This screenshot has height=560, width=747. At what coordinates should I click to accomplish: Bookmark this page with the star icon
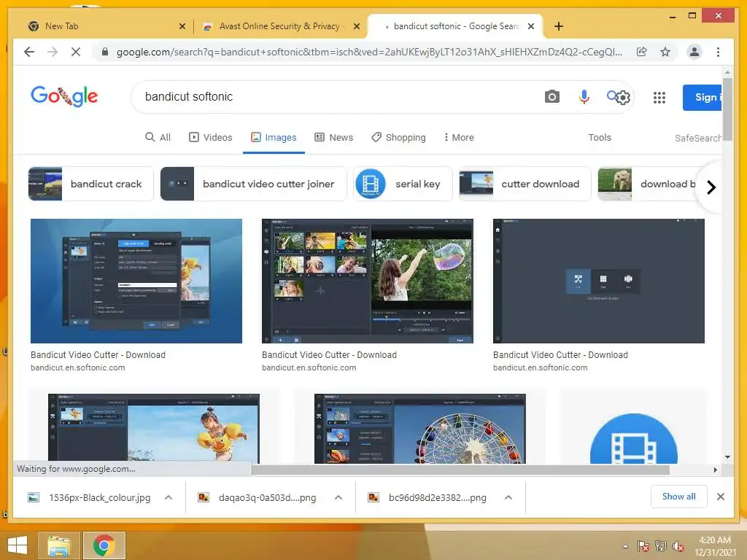coord(665,52)
